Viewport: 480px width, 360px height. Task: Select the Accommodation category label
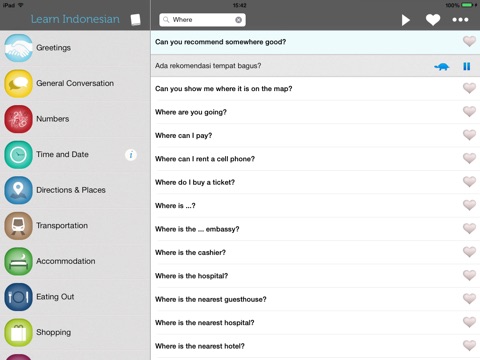click(66, 261)
